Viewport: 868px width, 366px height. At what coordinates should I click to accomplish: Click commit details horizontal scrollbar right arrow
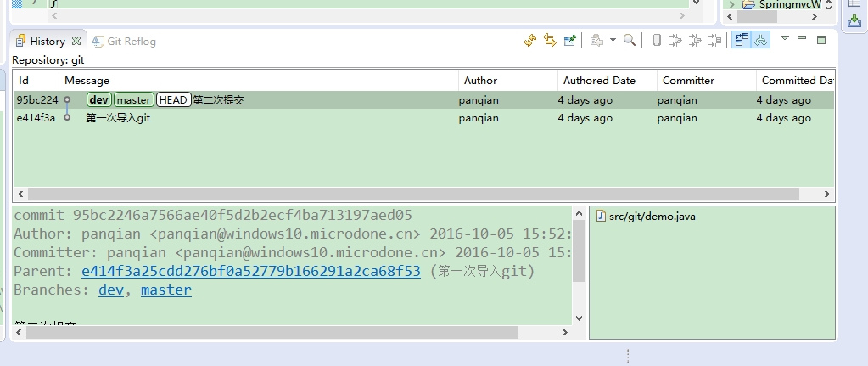564,332
